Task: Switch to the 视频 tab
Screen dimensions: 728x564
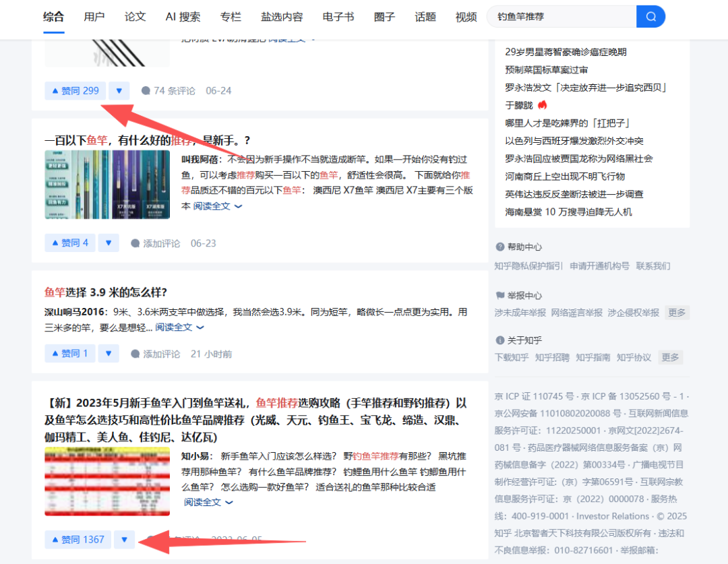Action: [466, 17]
